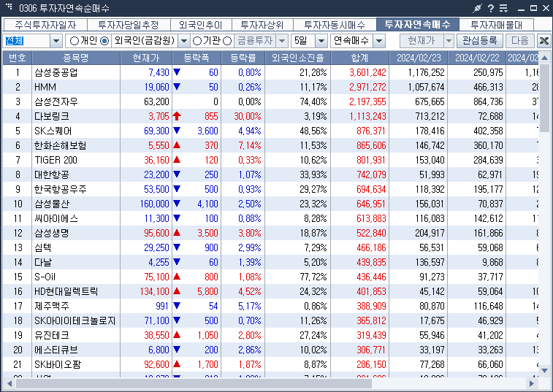Viewport: 553px width, 392px height.
Task: Expand the 금융투자 dropdown arrow
Action: 282,41
